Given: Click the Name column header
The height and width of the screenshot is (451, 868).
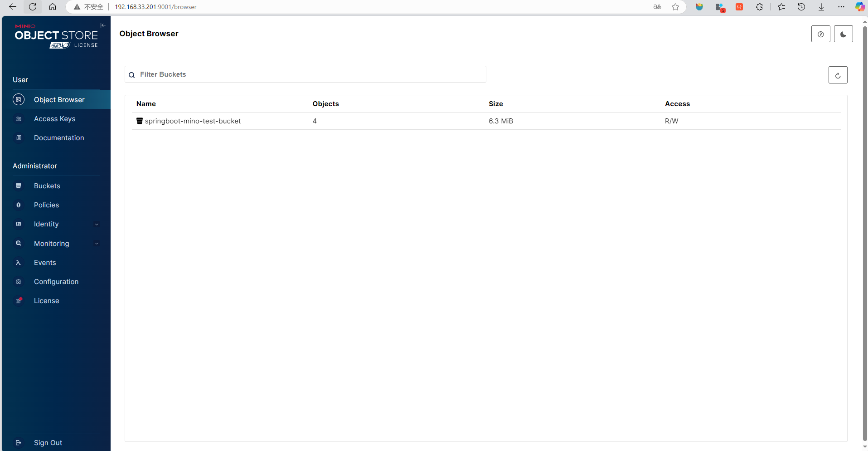Looking at the screenshot, I should point(146,104).
